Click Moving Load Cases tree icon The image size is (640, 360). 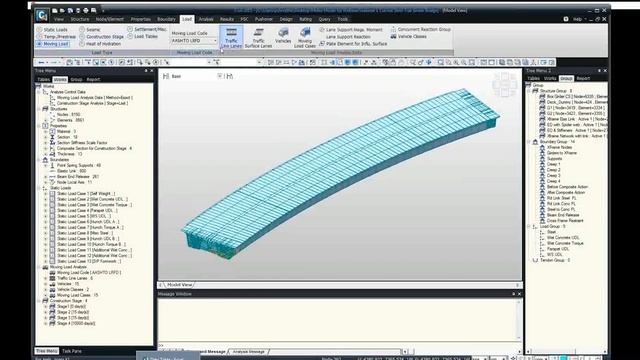tap(52, 295)
